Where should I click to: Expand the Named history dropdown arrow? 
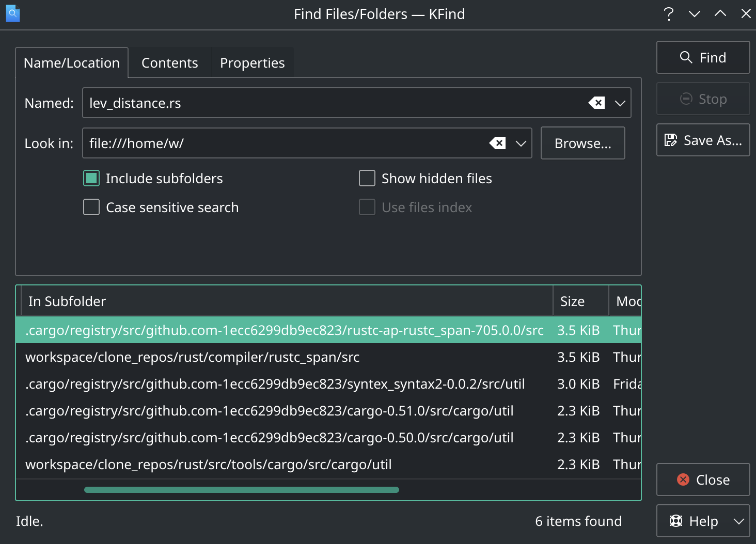tap(620, 103)
